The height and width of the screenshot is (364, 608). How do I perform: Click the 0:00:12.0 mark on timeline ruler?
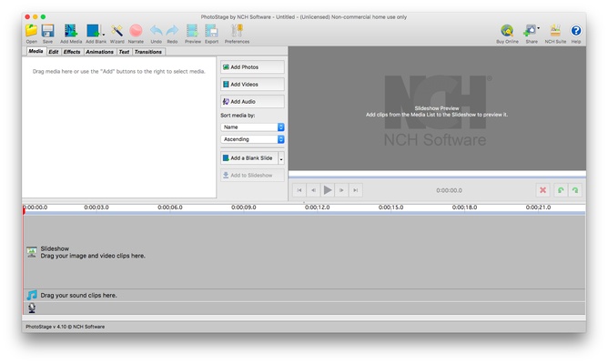click(317, 207)
